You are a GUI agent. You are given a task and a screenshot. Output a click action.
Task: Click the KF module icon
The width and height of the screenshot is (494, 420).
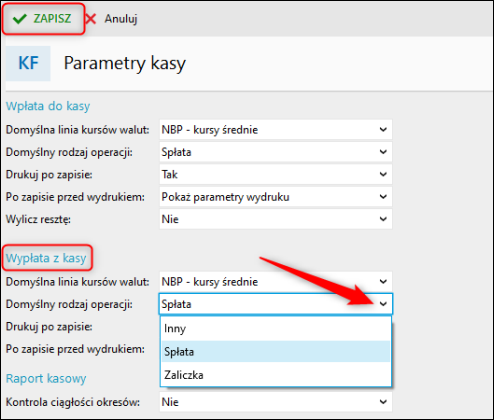(28, 63)
